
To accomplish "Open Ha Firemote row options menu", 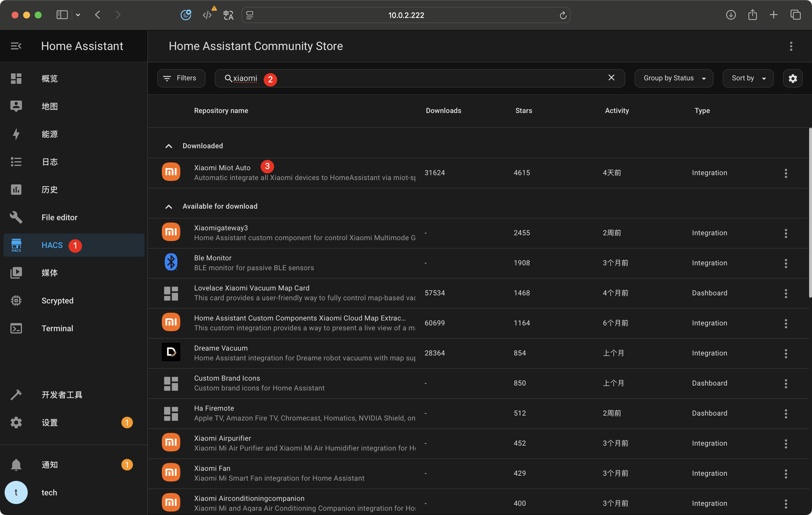I will point(786,414).
